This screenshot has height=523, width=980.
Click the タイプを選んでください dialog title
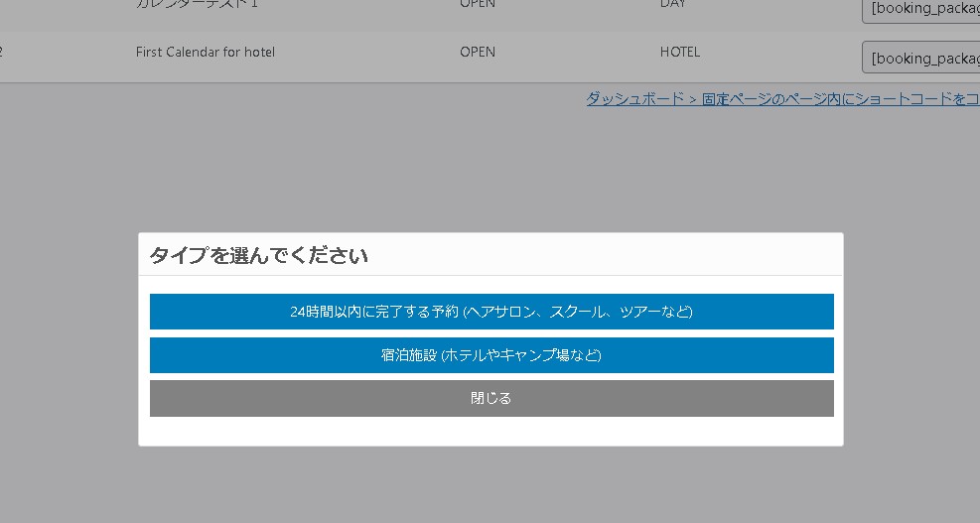[259, 256]
